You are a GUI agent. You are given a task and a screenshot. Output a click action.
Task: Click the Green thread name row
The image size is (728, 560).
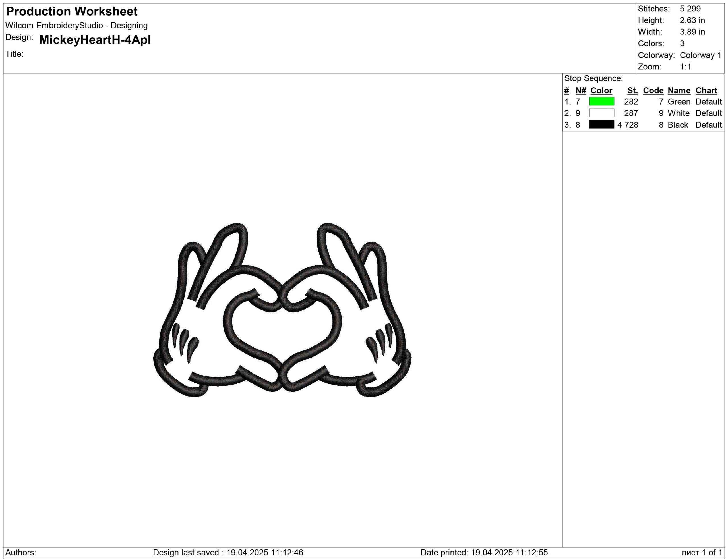[x=679, y=101]
